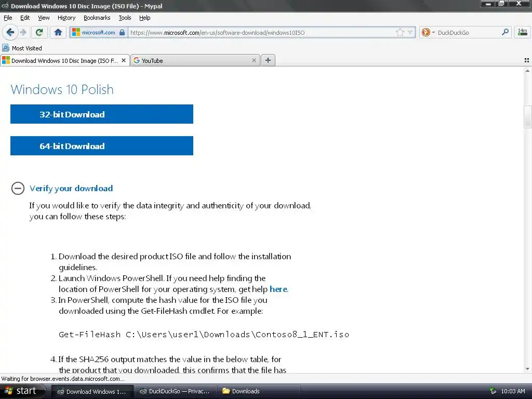Image resolution: width=532 pixels, height=399 pixels.
Task: Click the 10:03 AM clock
Action: point(513,391)
